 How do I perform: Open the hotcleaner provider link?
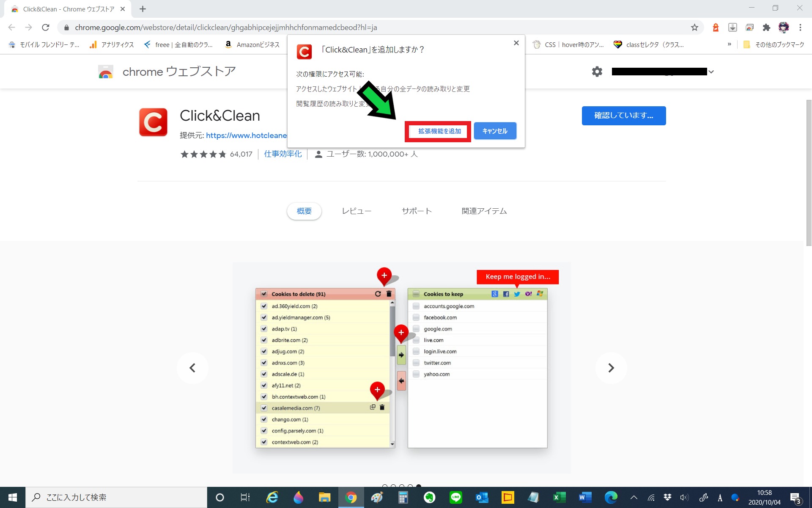[246, 135]
